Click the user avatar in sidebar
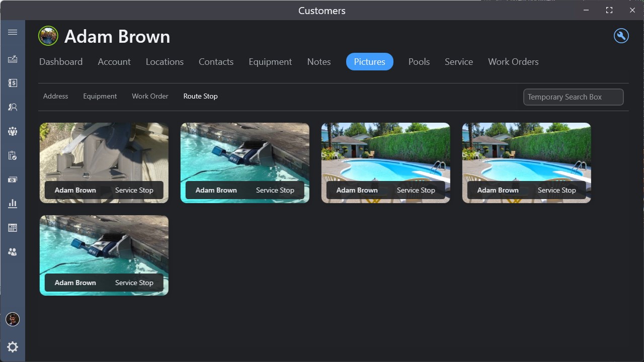Image resolution: width=644 pixels, height=362 pixels. (x=13, y=319)
